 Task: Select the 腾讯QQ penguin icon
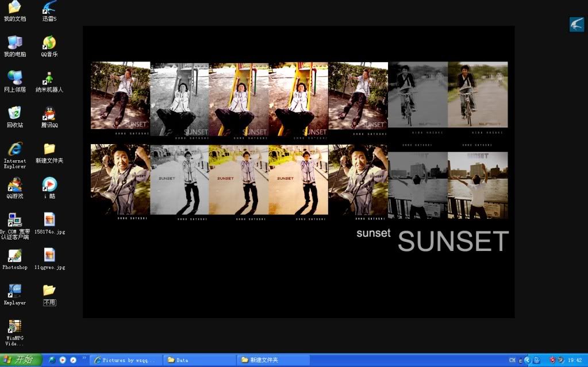(49, 113)
